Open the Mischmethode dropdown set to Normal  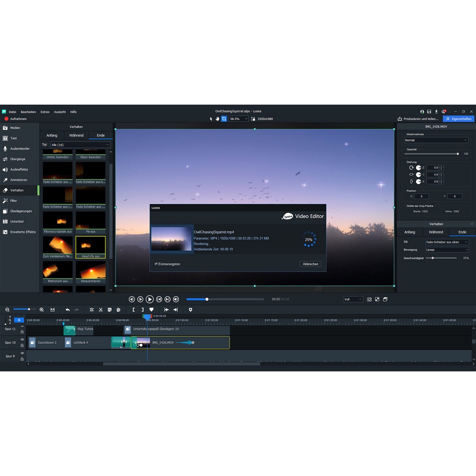[x=436, y=140]
